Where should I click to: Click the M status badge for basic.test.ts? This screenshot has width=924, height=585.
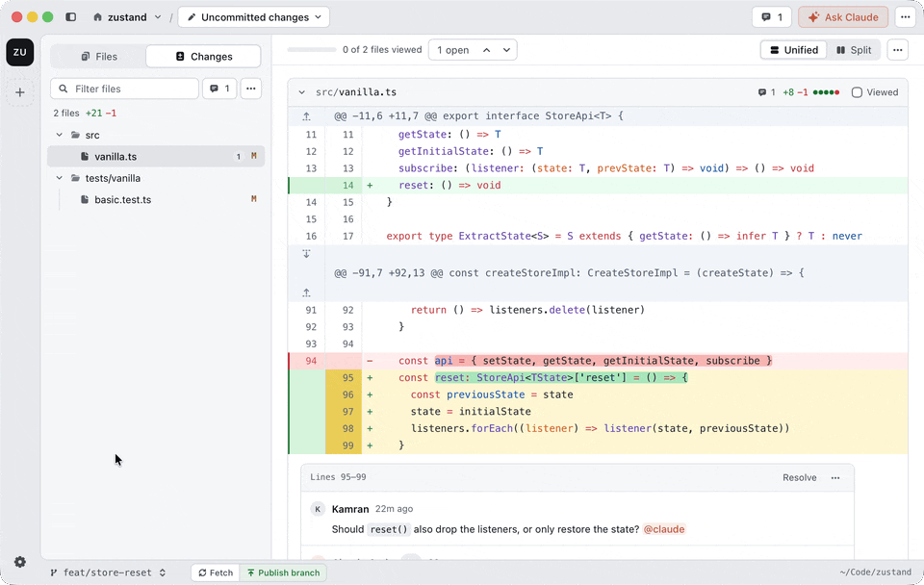tap(254, 199)
